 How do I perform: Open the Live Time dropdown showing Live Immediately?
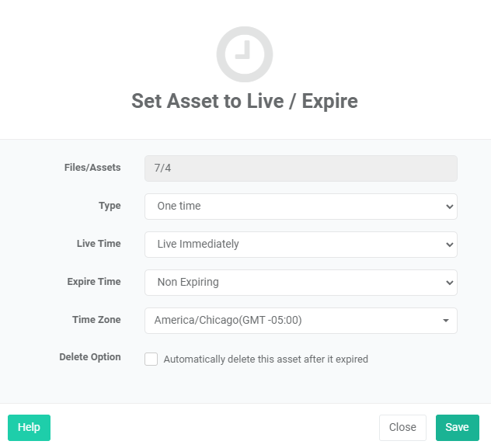click(301, 245)
